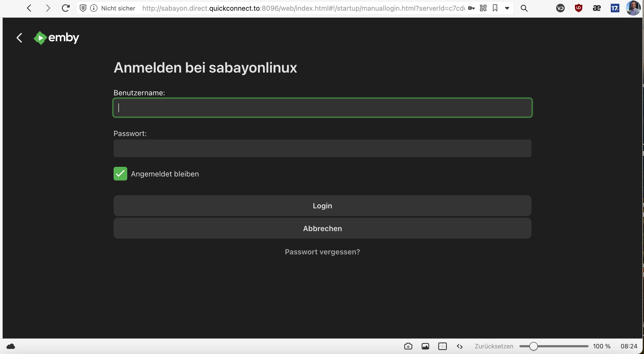Click the Emby back arrow icon
Viewport: 644px width, 354px height.
tap(19, 38)
